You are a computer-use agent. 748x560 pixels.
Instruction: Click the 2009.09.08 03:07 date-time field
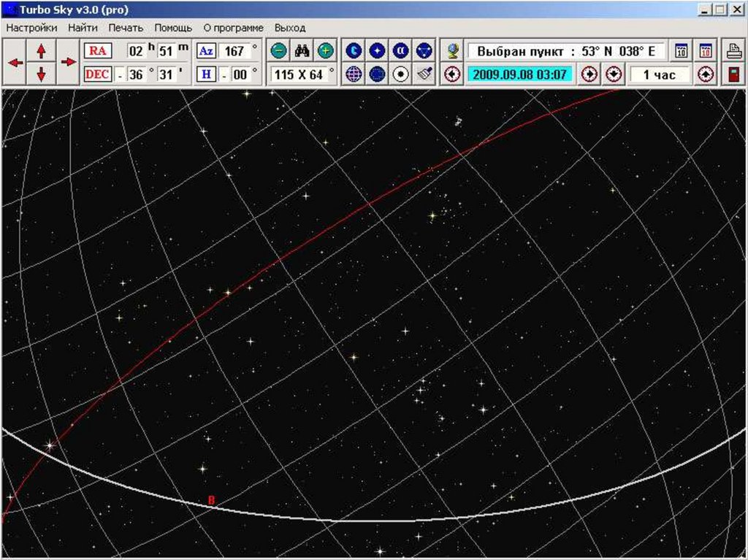coord(519,74)
